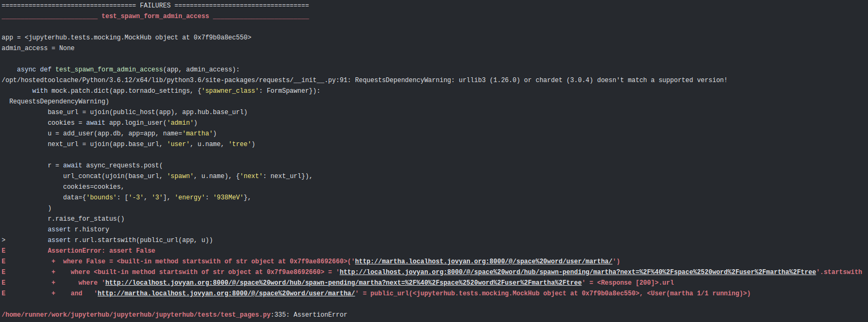
Task: Click the 'admin_access = None' line
Action: point(38,48)
